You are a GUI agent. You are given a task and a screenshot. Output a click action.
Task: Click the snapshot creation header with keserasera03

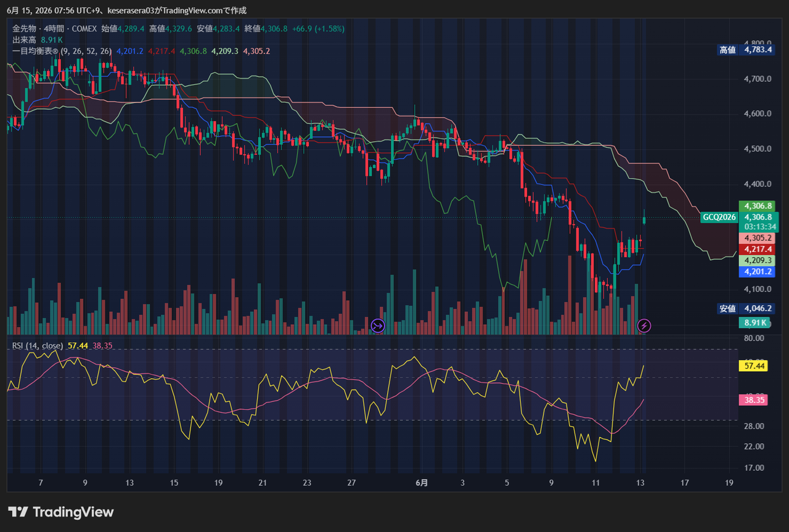pyautogui.click(x=126, y=10)
